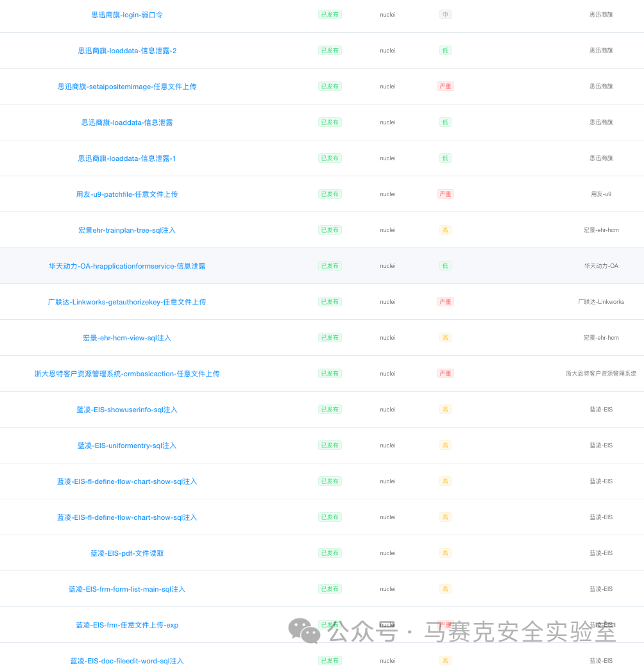Click nuclei cell in 蓝凌-EIS-uniformentry row

[387, 445]
